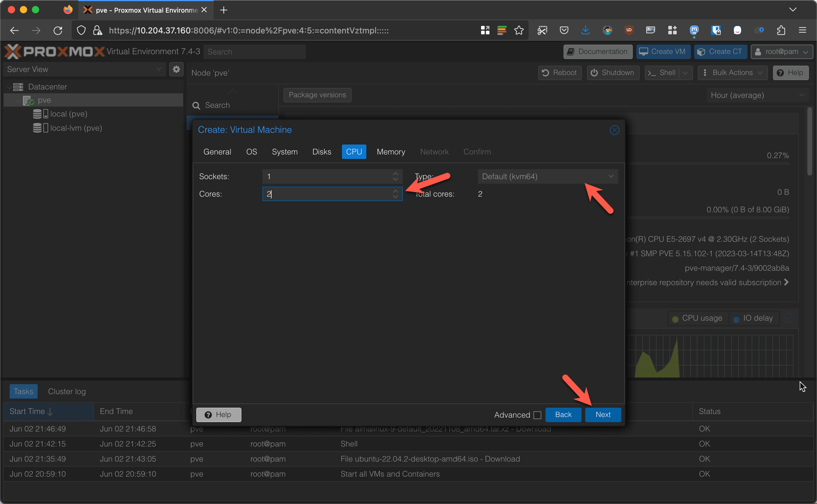Collapse the Datacenter tree node
The height and width of the screenshot is (504, 817).
[x=9, y=87]
